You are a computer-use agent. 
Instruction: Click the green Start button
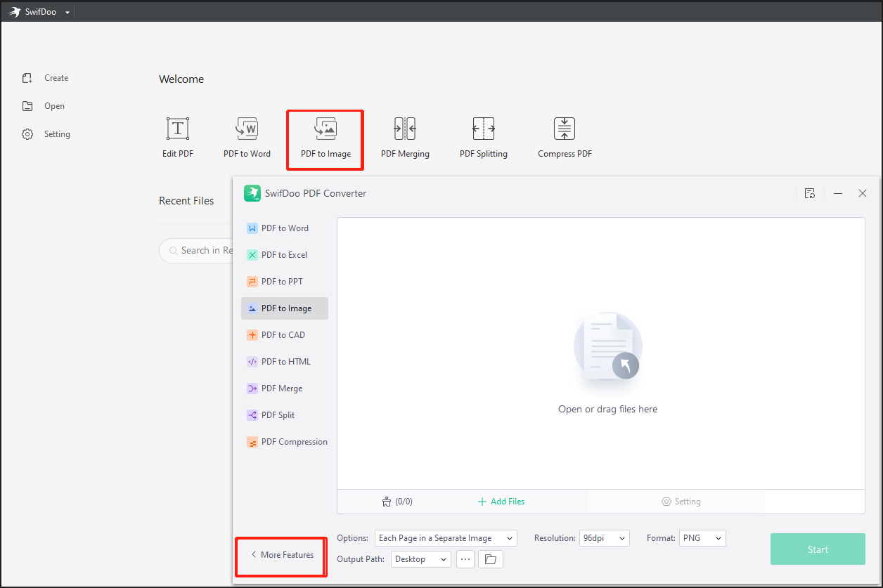coord(818,549)
